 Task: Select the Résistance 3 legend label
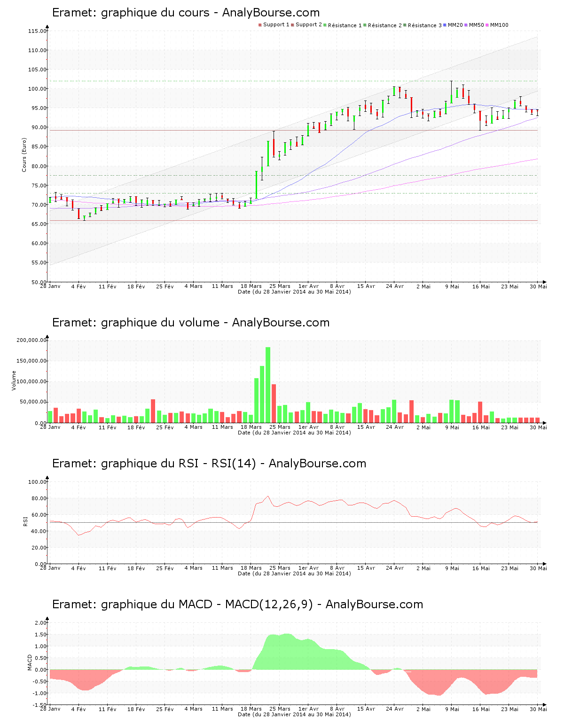[425, 25]
